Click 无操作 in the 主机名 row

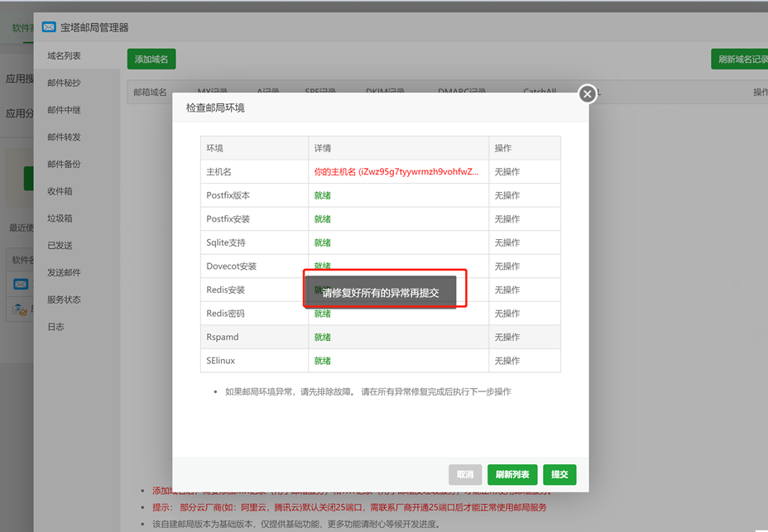507,172
